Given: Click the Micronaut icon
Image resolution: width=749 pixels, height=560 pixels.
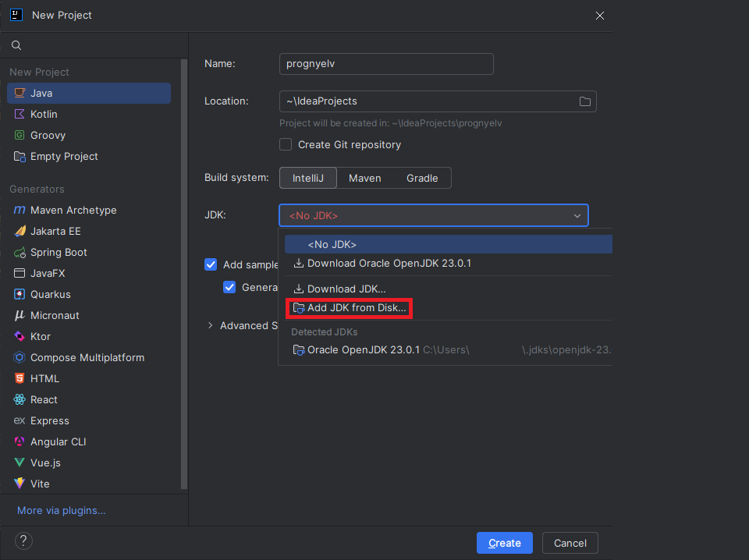Looking at the screenshot, I should (20, 315).
